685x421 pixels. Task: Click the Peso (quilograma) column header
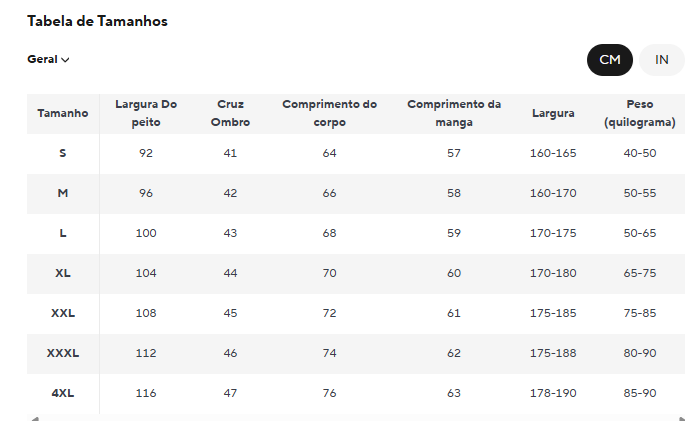pyautogui.click(x=640, y=114)
